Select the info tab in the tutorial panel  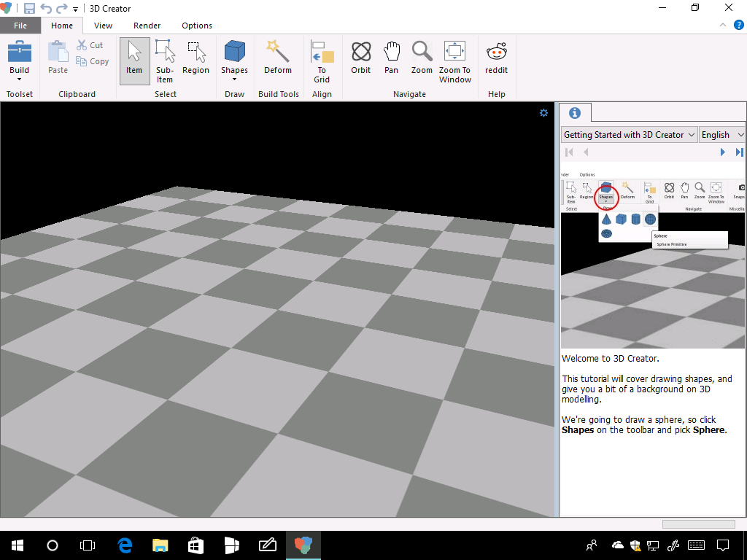(x=575, y=113)
